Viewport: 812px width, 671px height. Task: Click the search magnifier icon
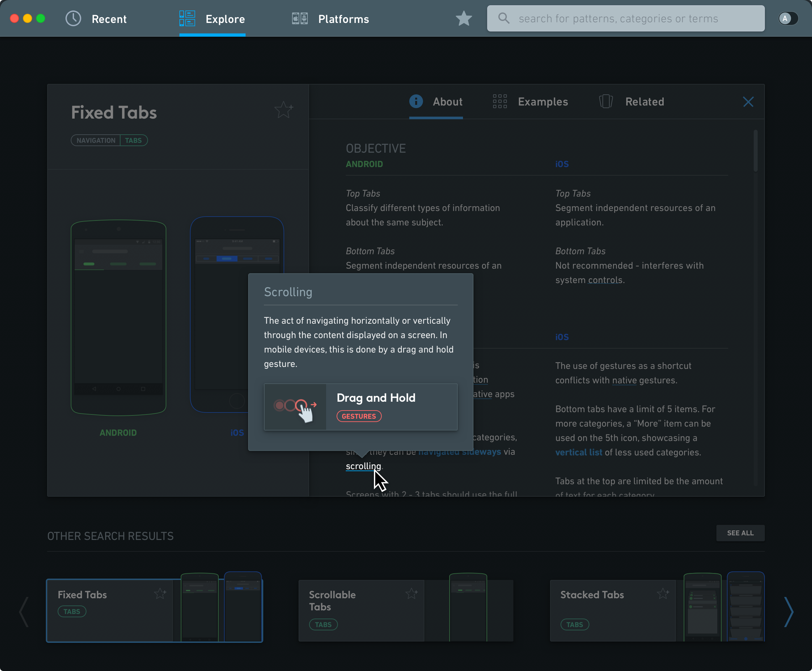point(504,18)
